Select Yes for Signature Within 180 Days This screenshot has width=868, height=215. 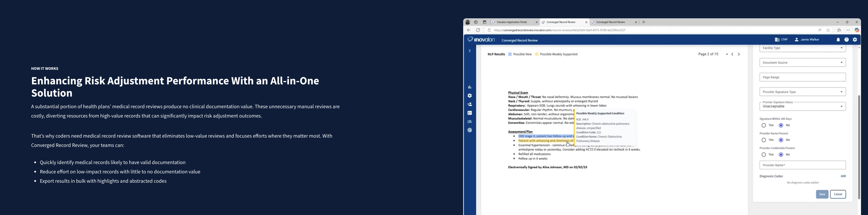coord(763,126)
